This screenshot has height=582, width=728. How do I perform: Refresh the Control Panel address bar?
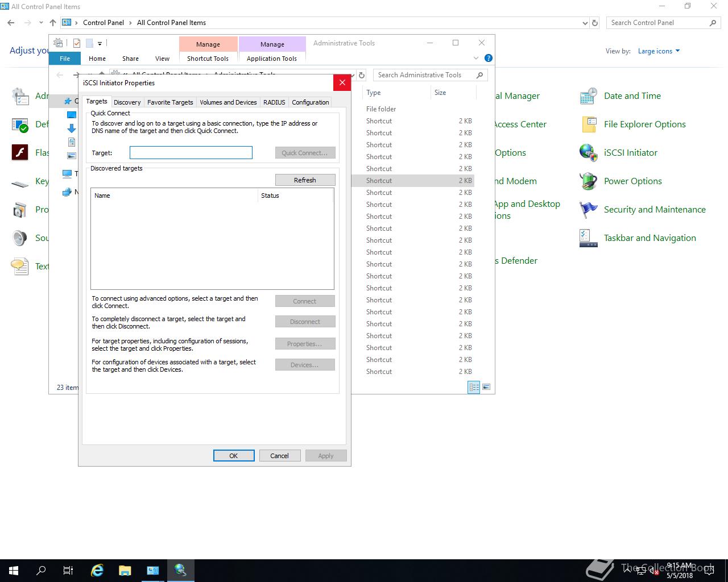[595, 23]
